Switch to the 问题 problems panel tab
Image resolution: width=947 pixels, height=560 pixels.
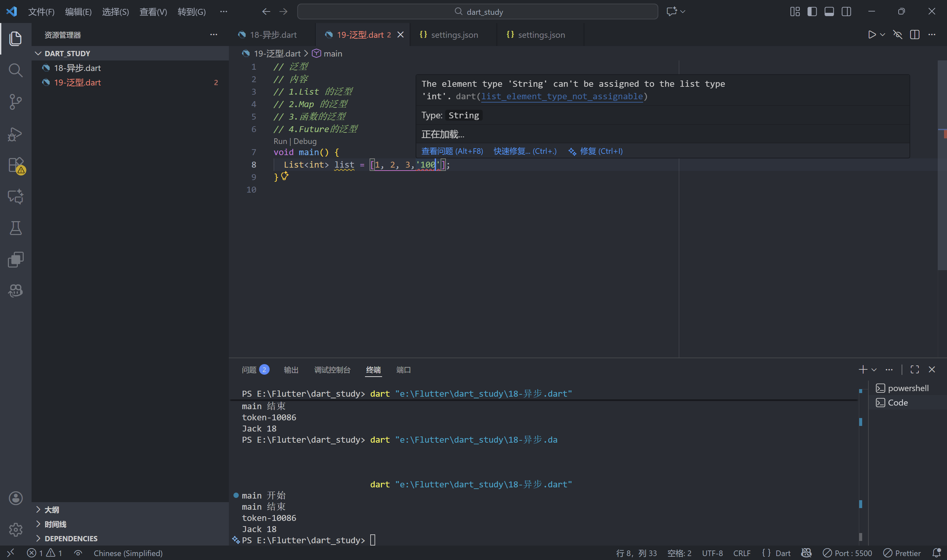click(x=249, y=370)
